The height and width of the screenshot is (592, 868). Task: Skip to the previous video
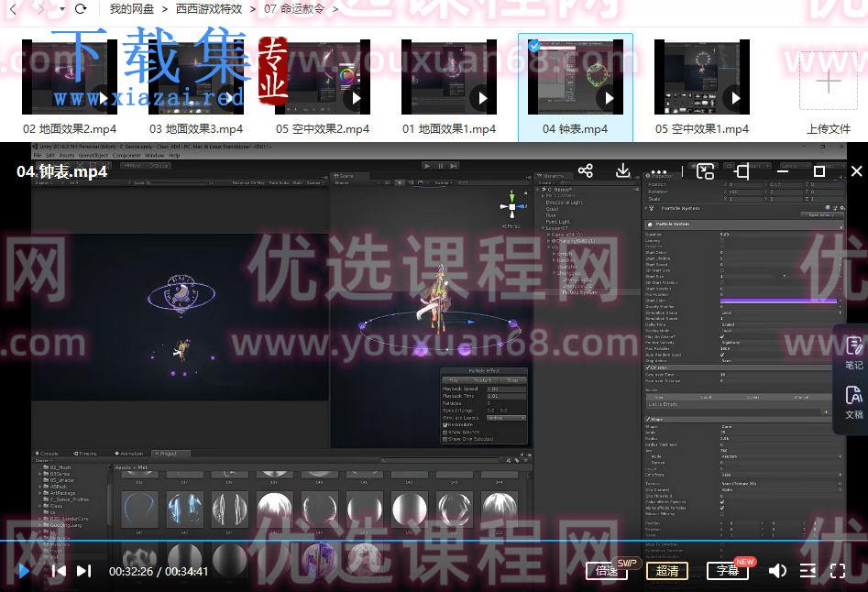[x=59, y=570]
